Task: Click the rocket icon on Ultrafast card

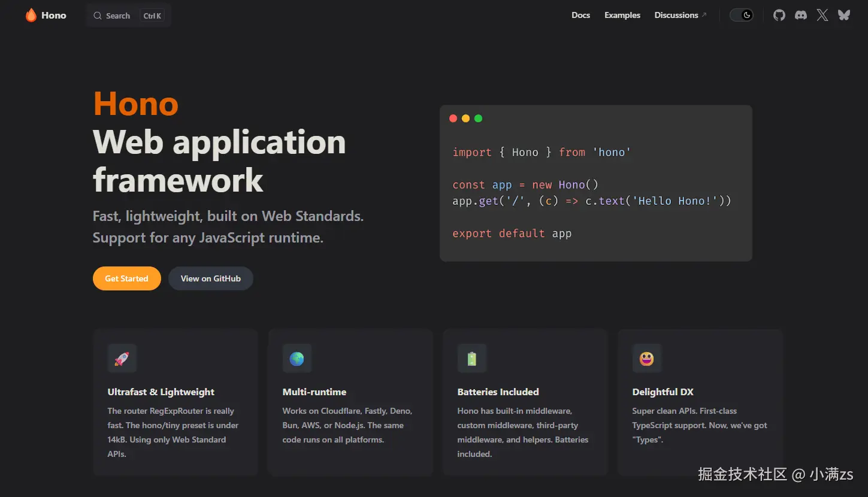Action: pos(122,359)
